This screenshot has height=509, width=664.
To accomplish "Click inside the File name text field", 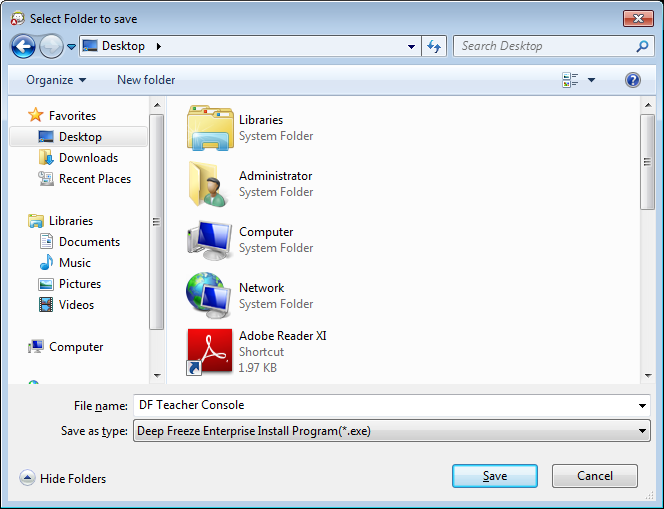I will coord(380,405).
